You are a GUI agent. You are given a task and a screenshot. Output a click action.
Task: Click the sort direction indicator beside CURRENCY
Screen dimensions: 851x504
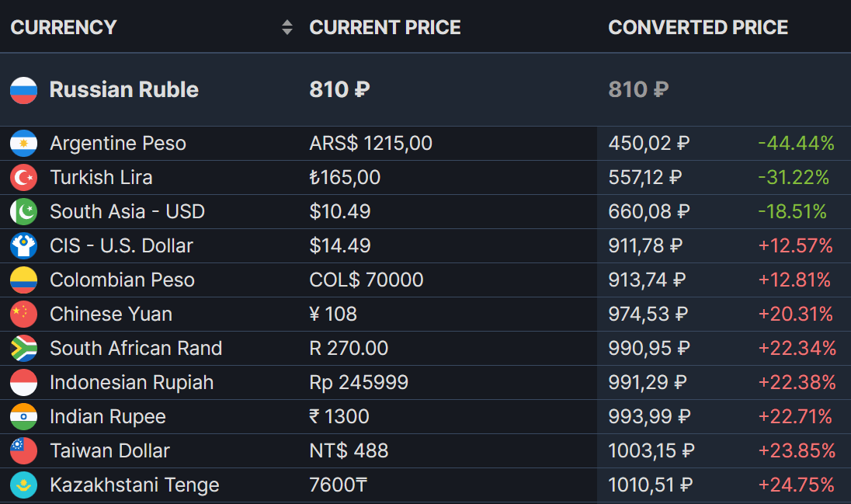pos(287,27)
